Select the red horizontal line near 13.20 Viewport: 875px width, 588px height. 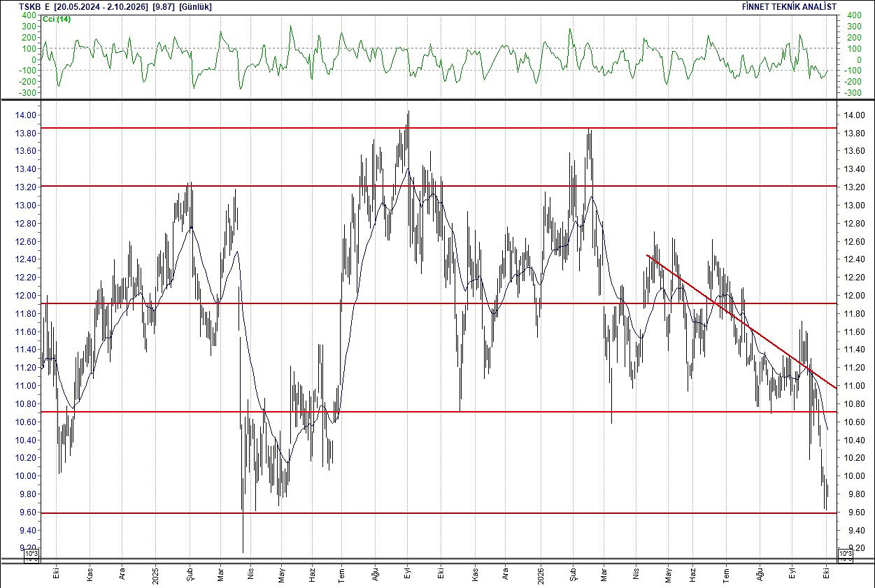click(439, 186)
